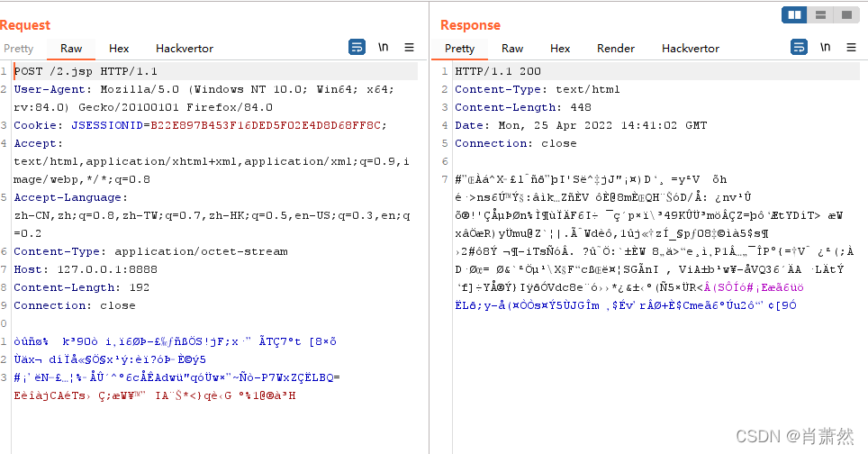Toggle word wrap in Request panel
Screen dimensions: 868x454
pyautogui.click(x=357, y=48)
